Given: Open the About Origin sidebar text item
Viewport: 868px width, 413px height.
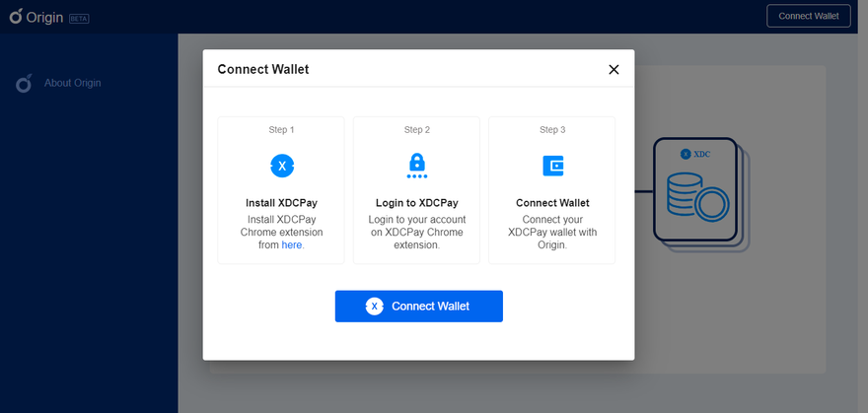Looking at the screenshot, I should tap(72, 83).
